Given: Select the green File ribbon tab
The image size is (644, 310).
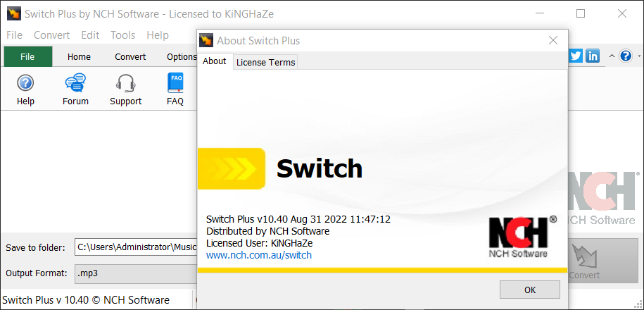Looking at the screenshot, I should click(28, 56).
